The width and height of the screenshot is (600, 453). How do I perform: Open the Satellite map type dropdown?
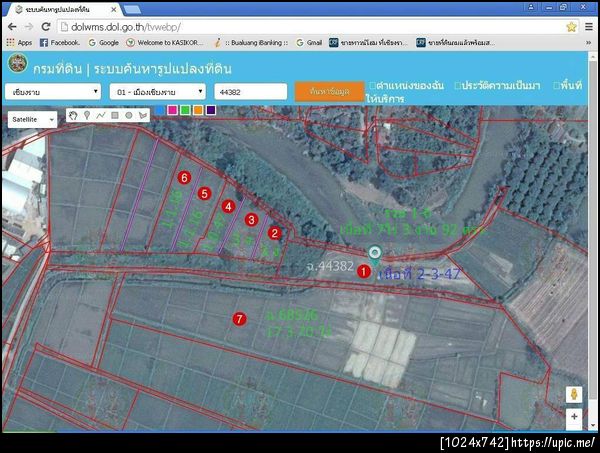point(33,120)
